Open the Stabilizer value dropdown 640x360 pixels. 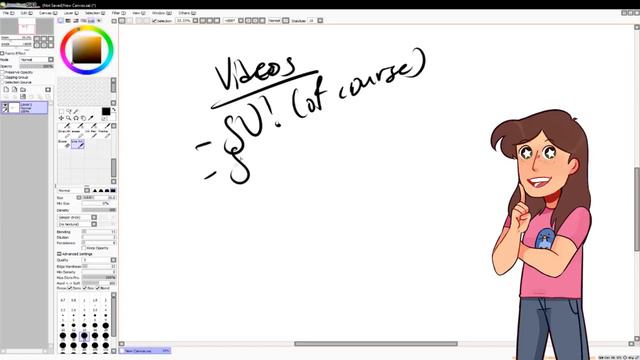click(x=320, y=20)
